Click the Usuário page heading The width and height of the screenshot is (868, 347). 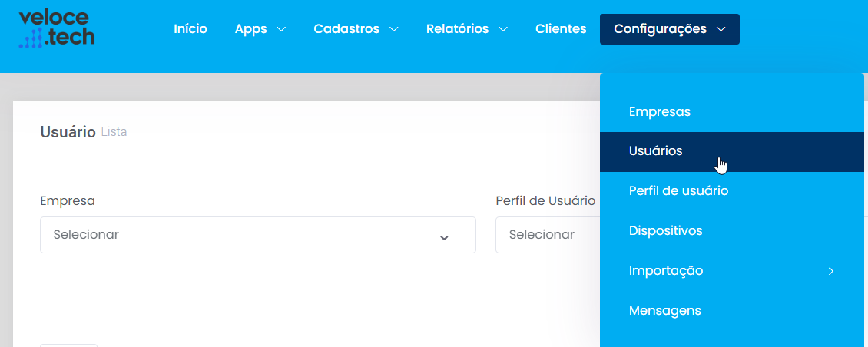point(68,133)
